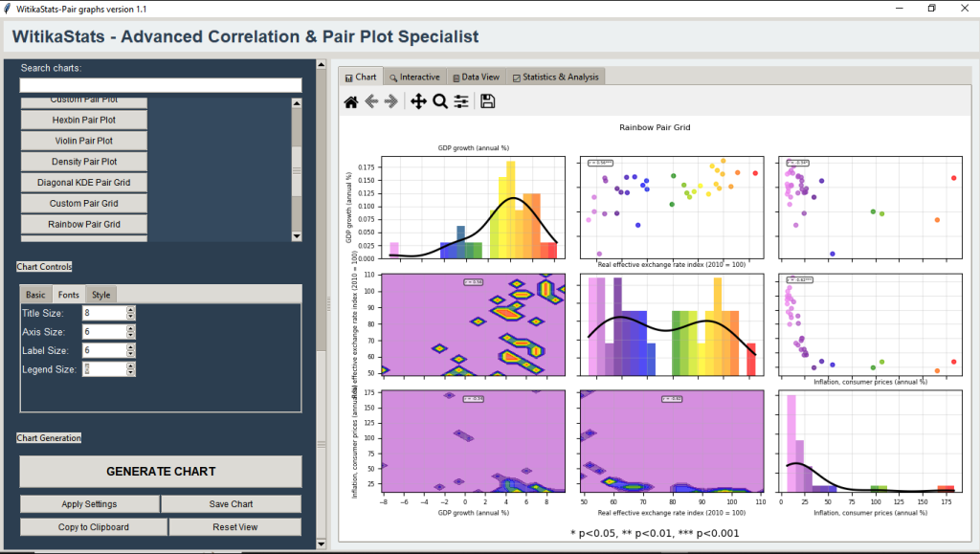This screenshot has height=554, width=980.
Task: Open Configure subplots sliders icon
Action: point(461,101)
